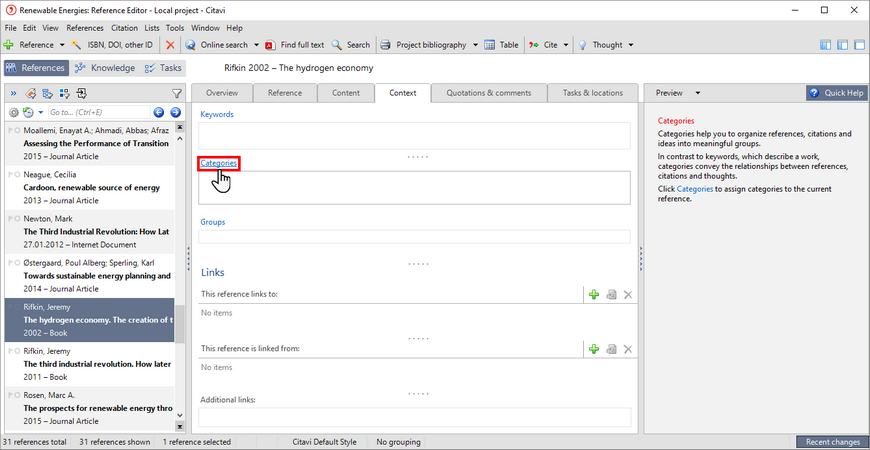This screenshot has width=870, height=450.
Task: Click inside the Additional links field
Action: tap(414, 417)
